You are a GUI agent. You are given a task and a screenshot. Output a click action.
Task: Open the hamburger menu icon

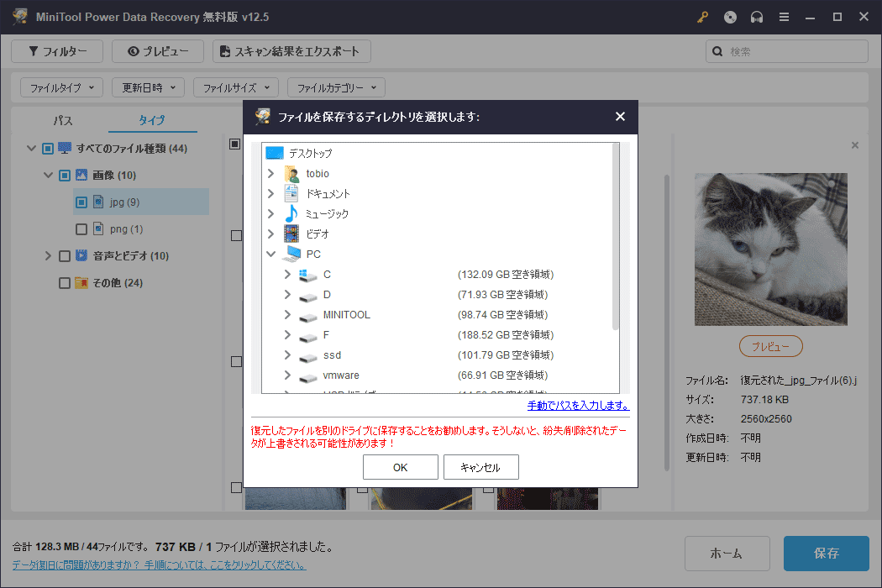pyautogui.click(x=784, y=18)
